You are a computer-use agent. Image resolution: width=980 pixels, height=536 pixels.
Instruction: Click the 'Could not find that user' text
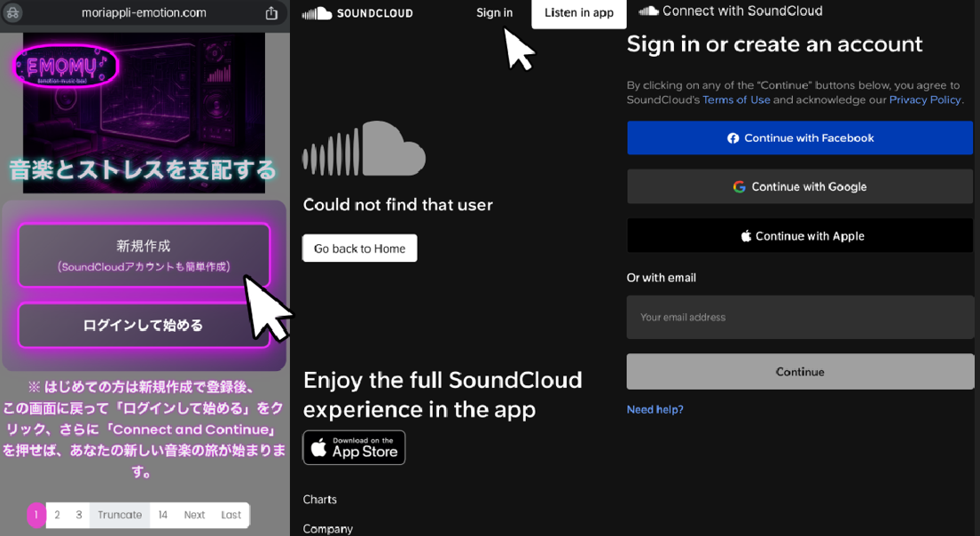[398, 204]
